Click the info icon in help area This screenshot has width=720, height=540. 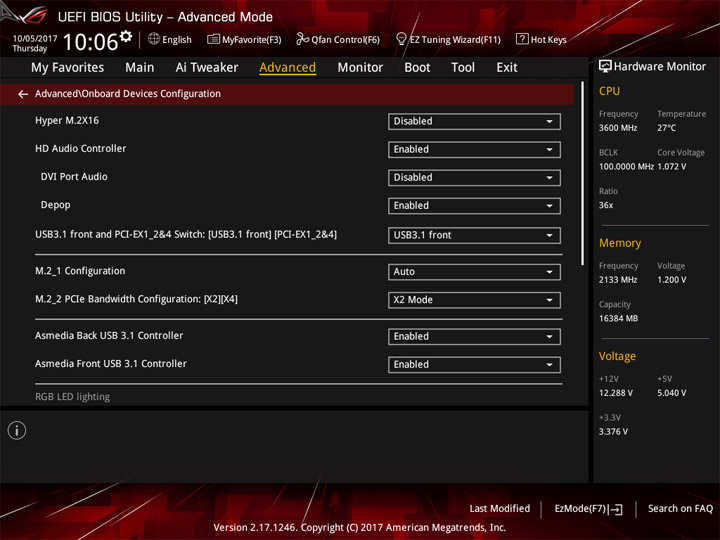coord(17,430)
